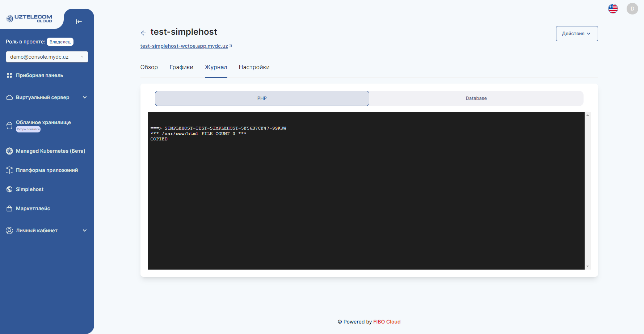This screenshot has width=644, height=334.
Task: Select the Платформа приложений box icon
Action: pos(9,170)
